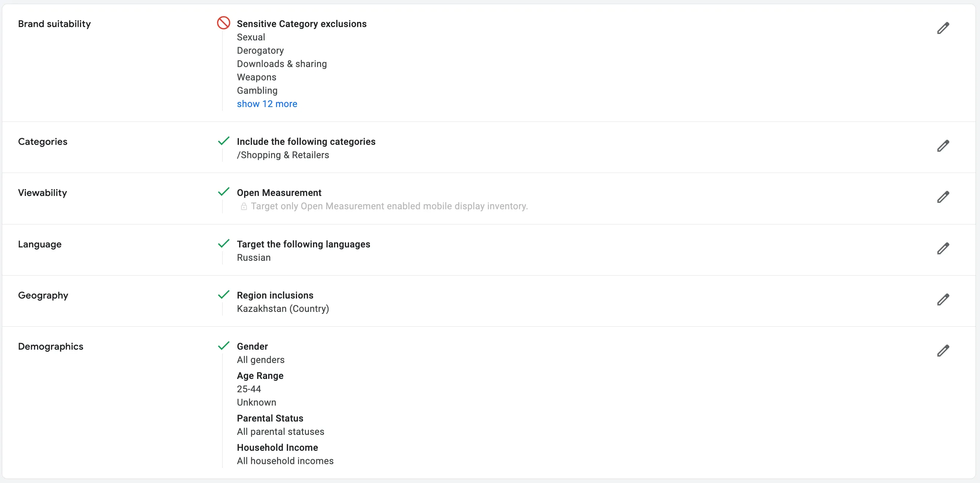Click green checkmark next to Include the following categories
The image size is (980, 483).
224,141
